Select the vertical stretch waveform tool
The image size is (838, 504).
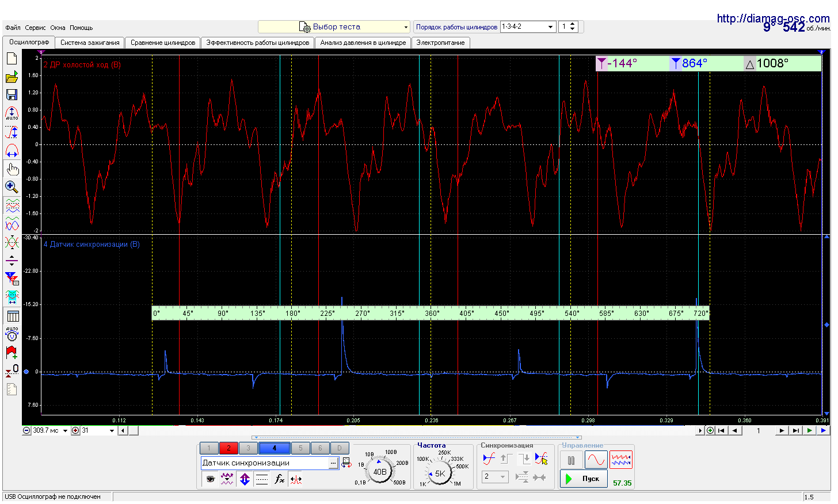pyautogui.click(x=12, y=132)
